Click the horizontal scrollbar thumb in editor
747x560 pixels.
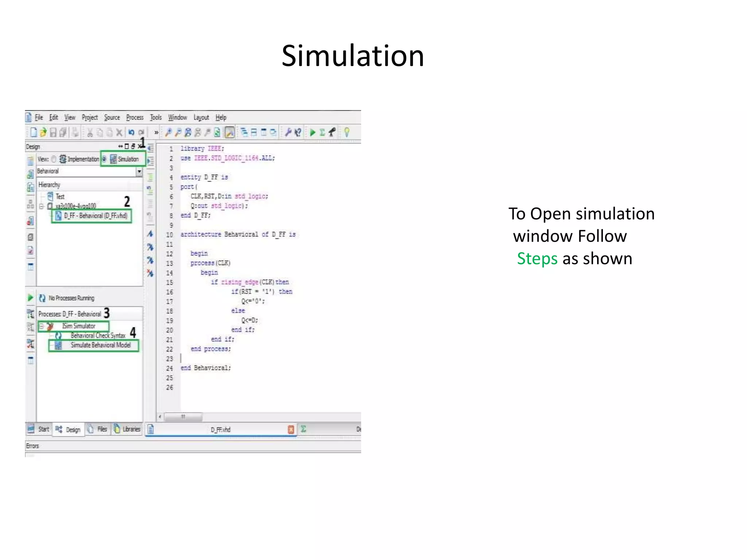tap(183, 416)
